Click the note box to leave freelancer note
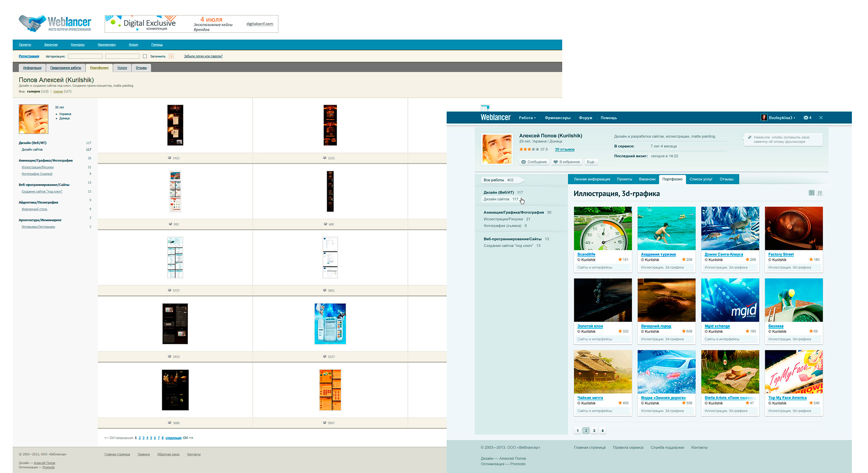Viewport: 868px width, 473px height. pyautogui.click(x=783, y=140)
